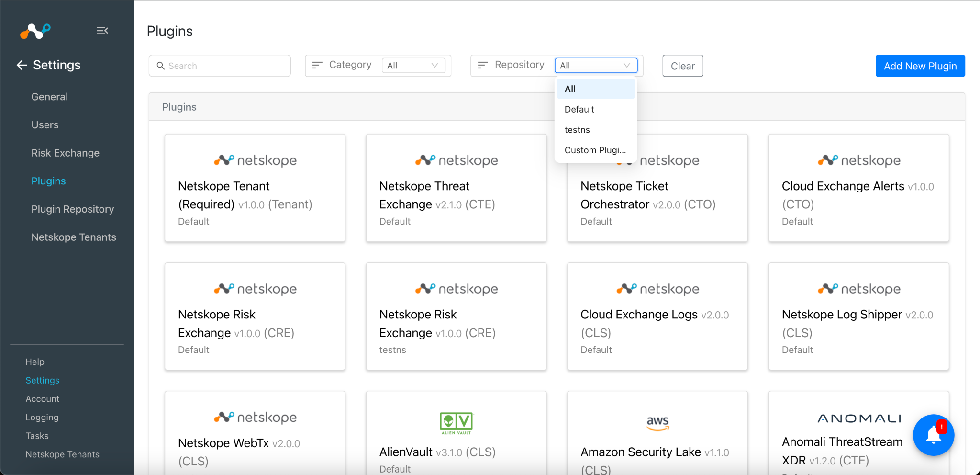Go back using Settings arrow icon
The height and width of the screenshot is (475, 980).
pos(22,65)
